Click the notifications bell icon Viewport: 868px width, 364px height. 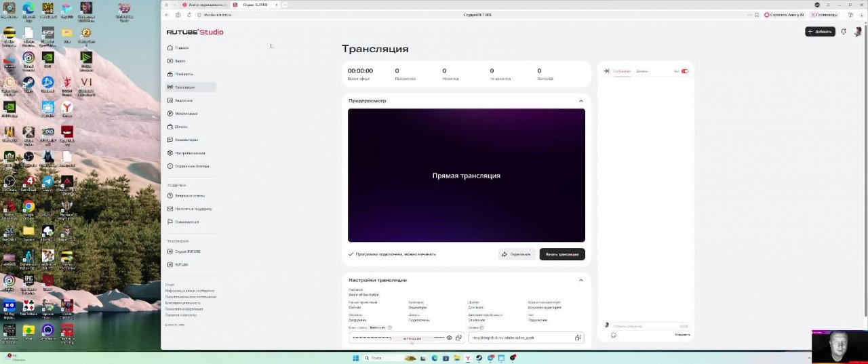coord(844,31)
